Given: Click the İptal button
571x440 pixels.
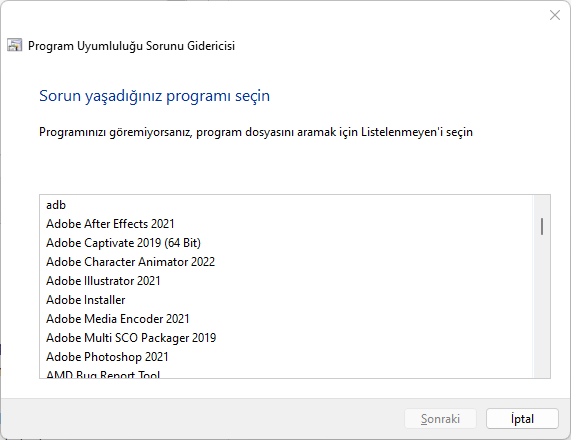Looking at the screenshot, I should pyautogui.click(x=522, y=419).
